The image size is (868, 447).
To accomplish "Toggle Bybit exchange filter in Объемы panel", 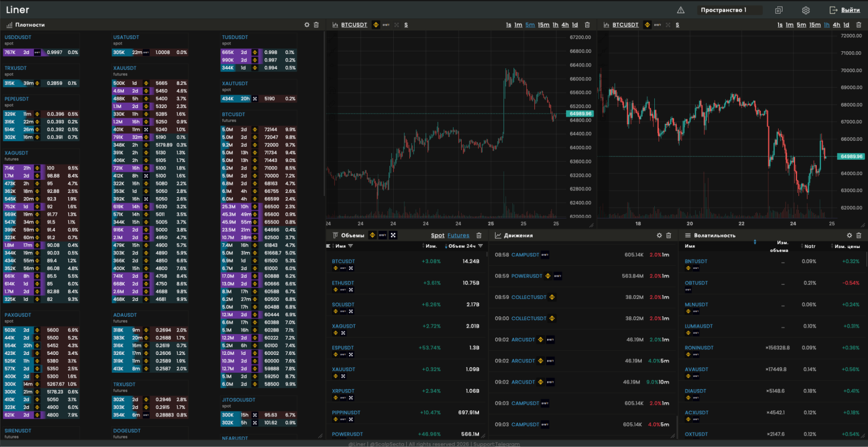I will tap(383, 235).
